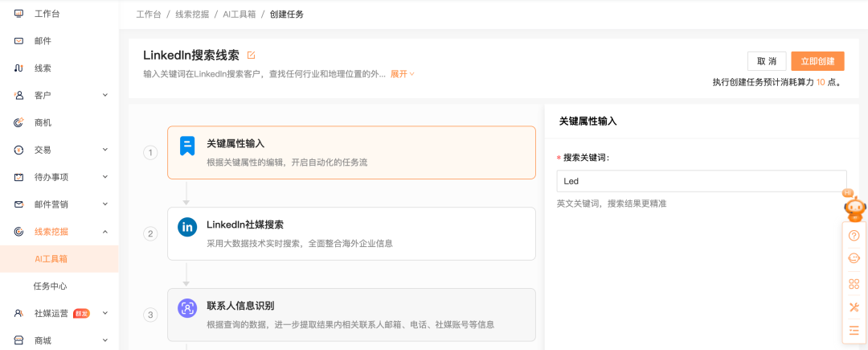Click the tools icon in floating toolbar
Image resolution: width=868 pixels, height=350 pixels.
(854, 307)
